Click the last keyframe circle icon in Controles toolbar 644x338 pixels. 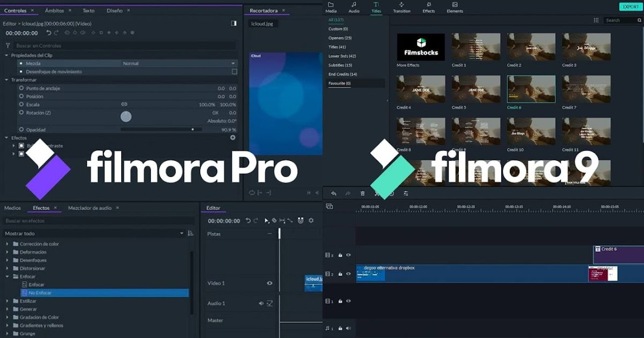133,33
